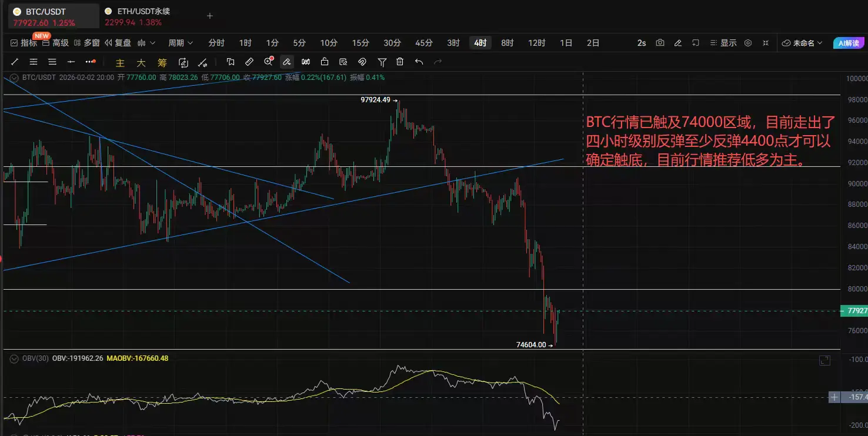
Task: Open chart settings hexagon icon
Action: point(748,43)
